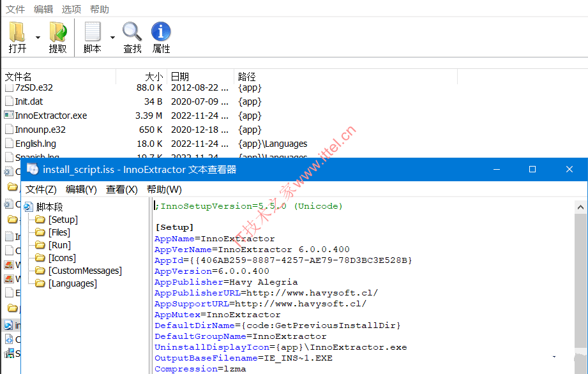Viewport: 588px width, 374px height.
Task: Click the 打开 (Open) folder toolbar icon
Action: coord(17,32)
